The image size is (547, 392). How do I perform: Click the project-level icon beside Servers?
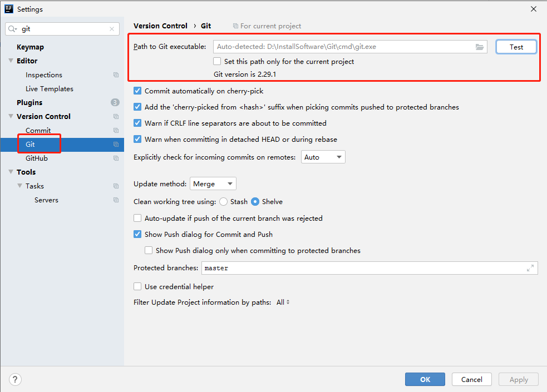click(x=116, y=200)
